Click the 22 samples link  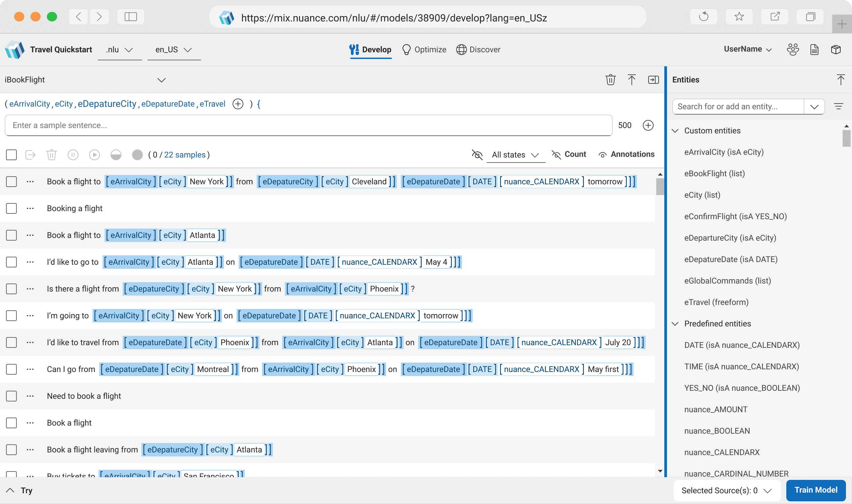[185, 155]
